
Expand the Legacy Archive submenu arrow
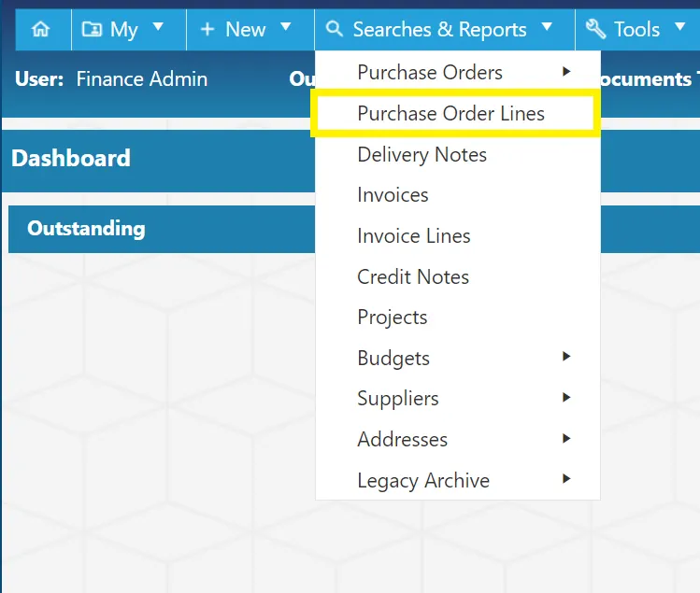tap(566, 479)
